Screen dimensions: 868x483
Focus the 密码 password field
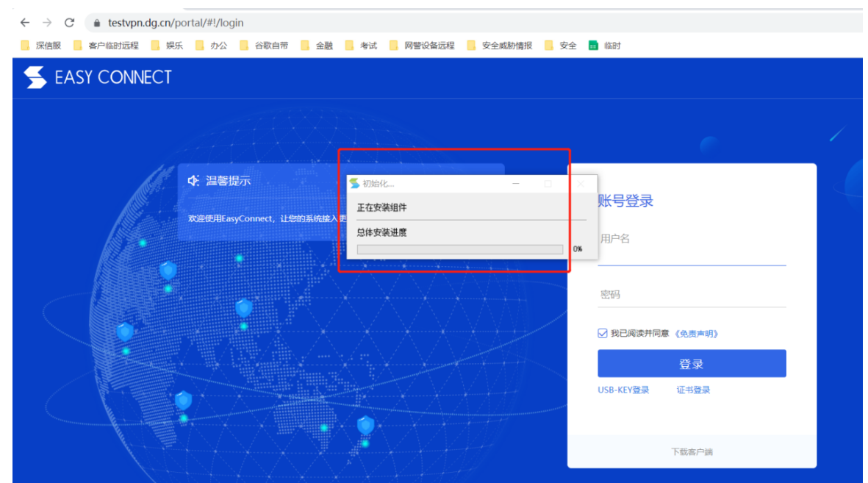click(691, 295)
